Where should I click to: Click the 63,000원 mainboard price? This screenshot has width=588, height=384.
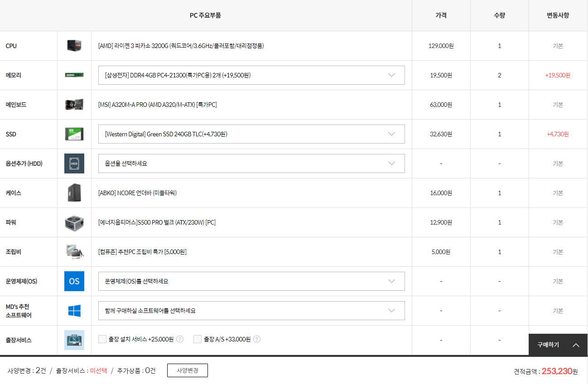[x=441, y=105]
